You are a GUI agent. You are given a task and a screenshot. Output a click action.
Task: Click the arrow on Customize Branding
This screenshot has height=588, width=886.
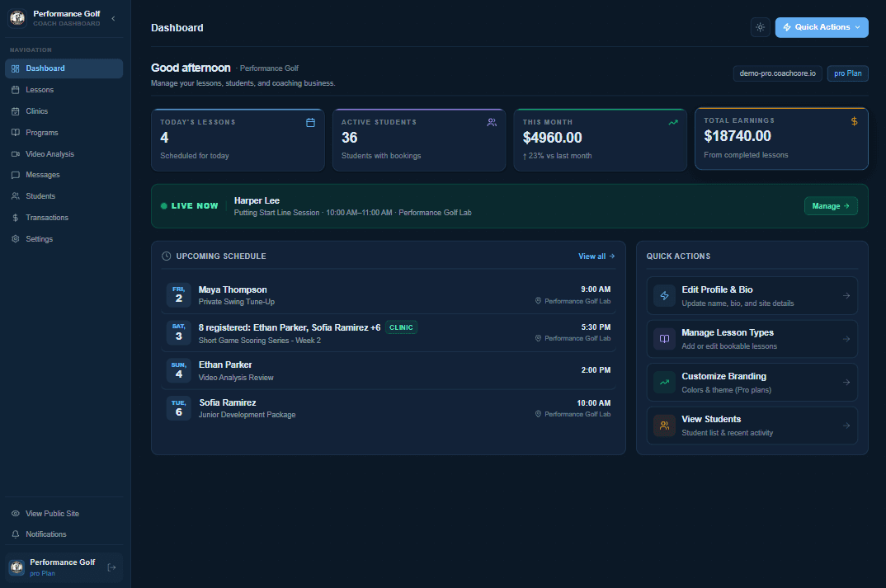pos(846,383)
